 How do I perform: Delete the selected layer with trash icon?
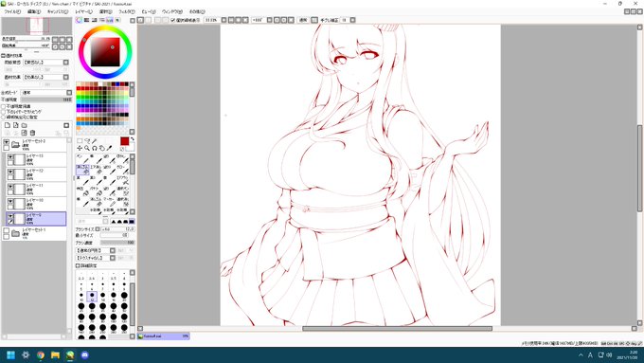tap(32, 133)
